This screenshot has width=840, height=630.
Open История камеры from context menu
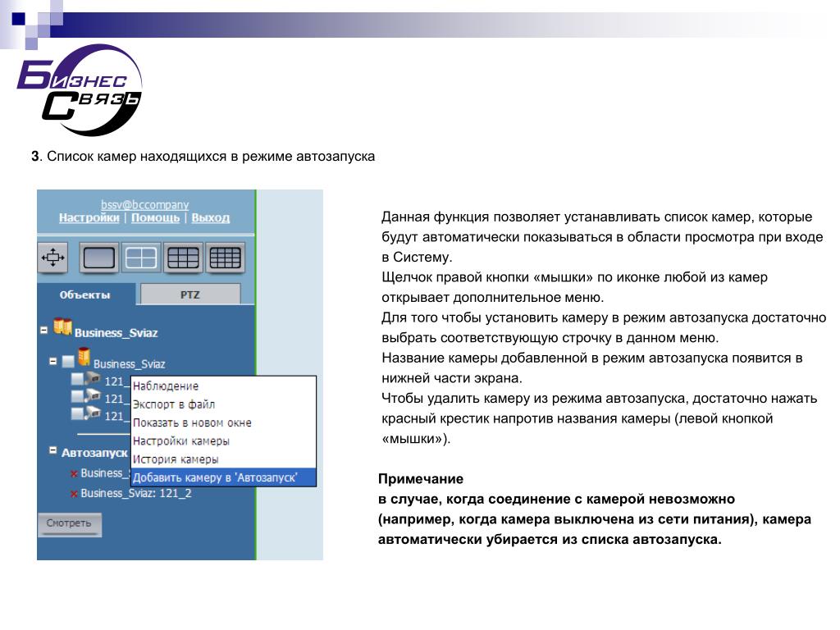click(x=223, y=459)
